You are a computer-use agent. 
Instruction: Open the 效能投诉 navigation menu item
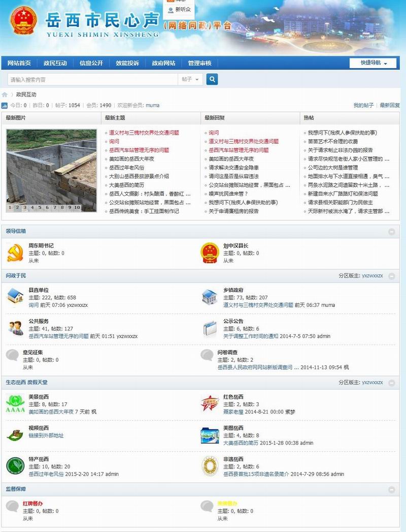point(127,64)
